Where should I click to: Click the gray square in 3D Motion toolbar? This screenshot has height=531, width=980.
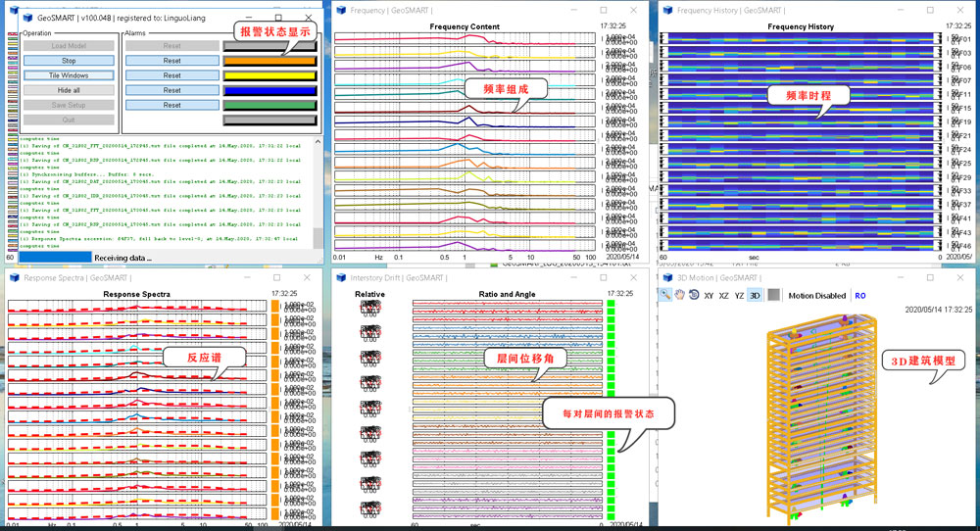773,294
